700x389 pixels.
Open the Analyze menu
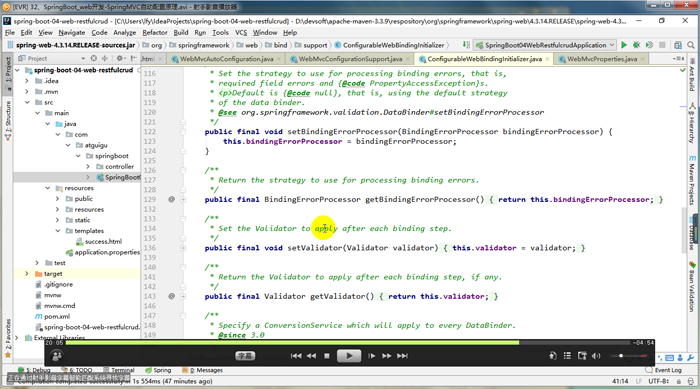click(125, 33)
